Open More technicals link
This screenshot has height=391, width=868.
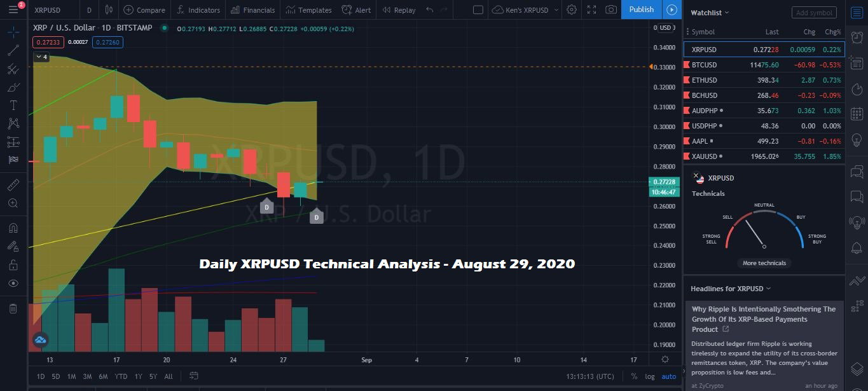(764, 263)
